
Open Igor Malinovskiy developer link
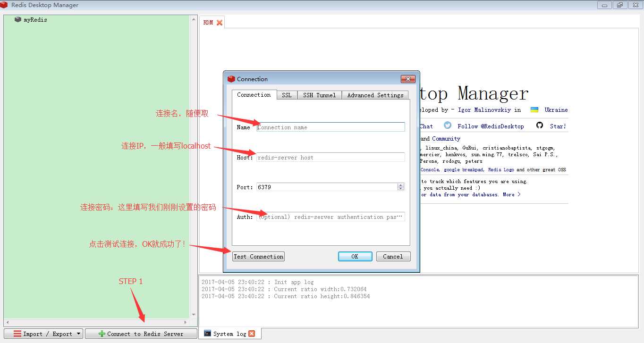coord(485,110)
